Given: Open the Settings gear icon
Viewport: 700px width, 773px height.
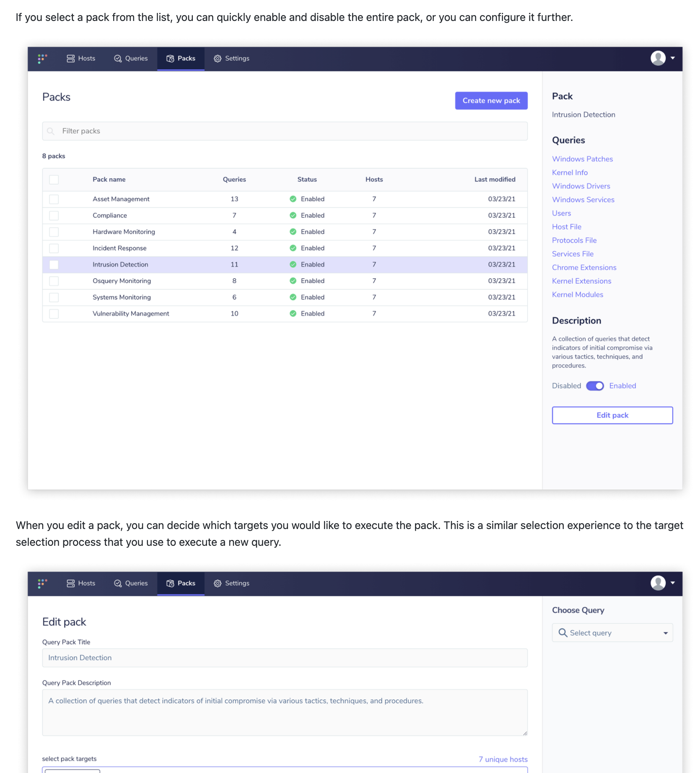Looking at the screenshot, I should (218, 58).
